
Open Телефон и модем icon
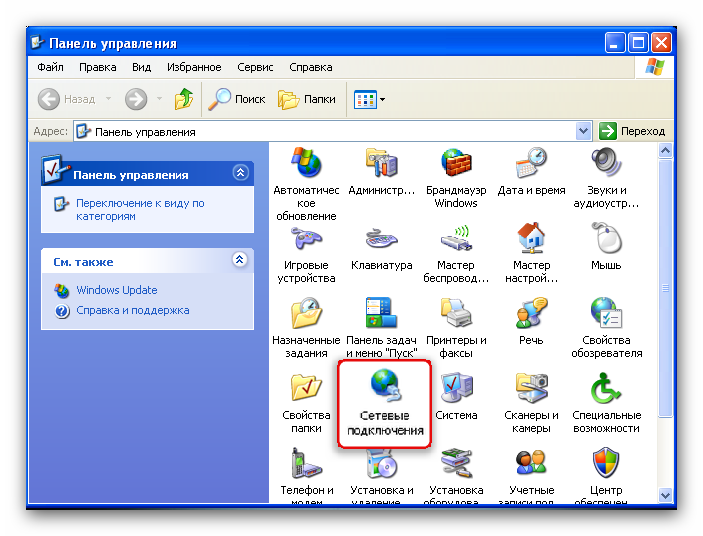point(306,463)
